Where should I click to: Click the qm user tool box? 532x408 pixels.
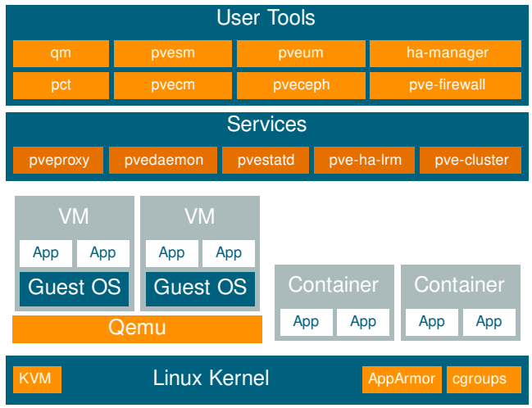[61, 53]
